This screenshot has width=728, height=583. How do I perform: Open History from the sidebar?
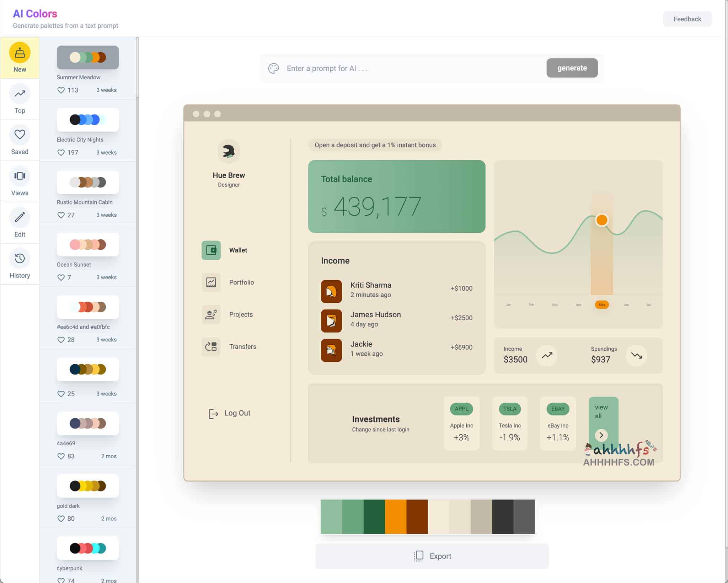click(20, 259)
